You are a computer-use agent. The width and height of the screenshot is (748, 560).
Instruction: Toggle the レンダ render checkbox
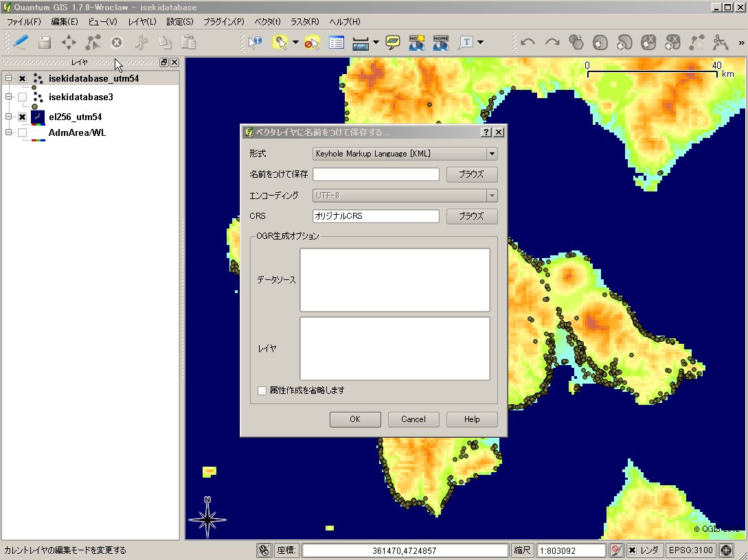pos(632,550)
